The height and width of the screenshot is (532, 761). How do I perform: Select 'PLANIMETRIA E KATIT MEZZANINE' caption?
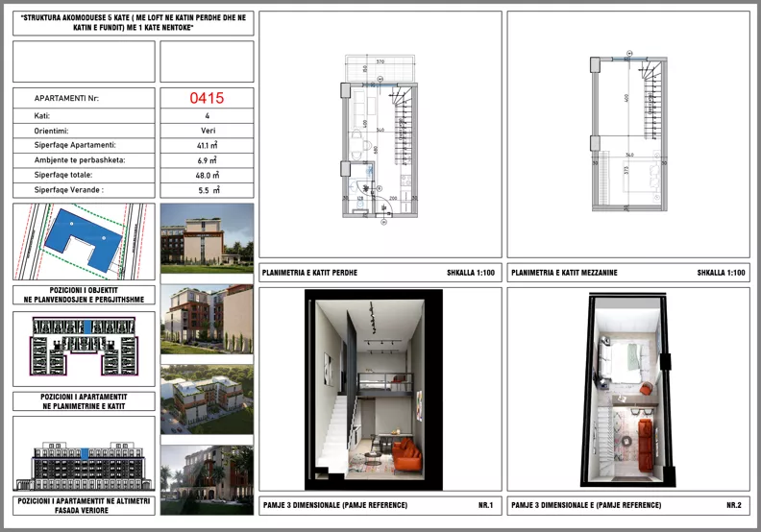[x=564, y=273]
